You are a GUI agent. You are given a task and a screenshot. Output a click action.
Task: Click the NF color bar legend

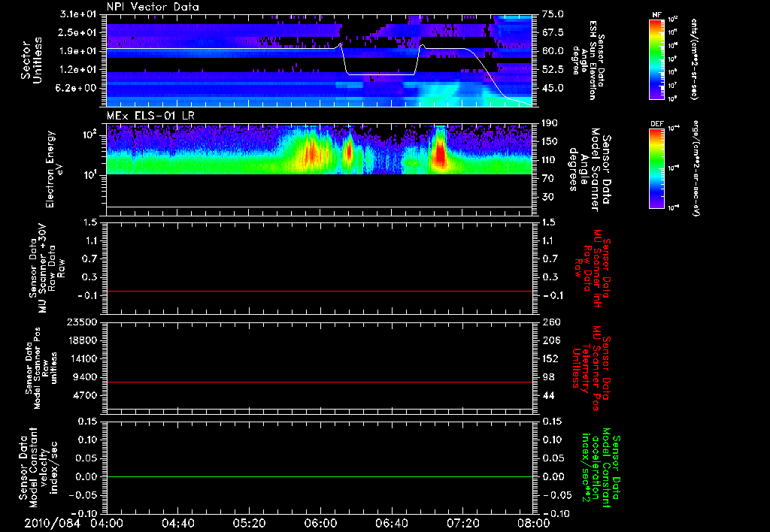click(657, 59)
